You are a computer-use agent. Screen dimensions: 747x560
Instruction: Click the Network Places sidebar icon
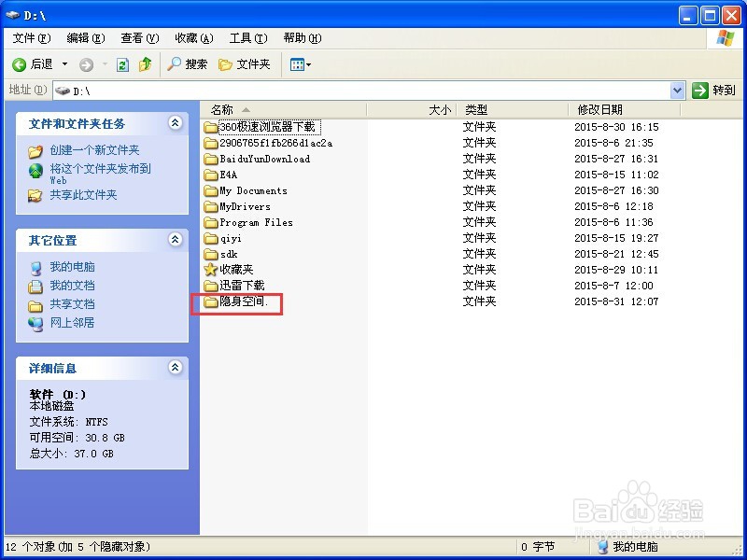click(x=35, y=324)
